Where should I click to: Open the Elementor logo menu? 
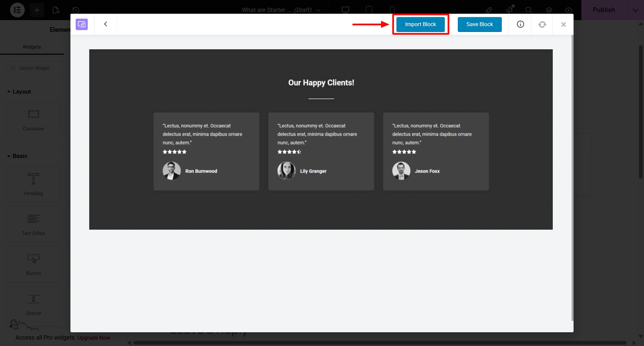(17, 10)
